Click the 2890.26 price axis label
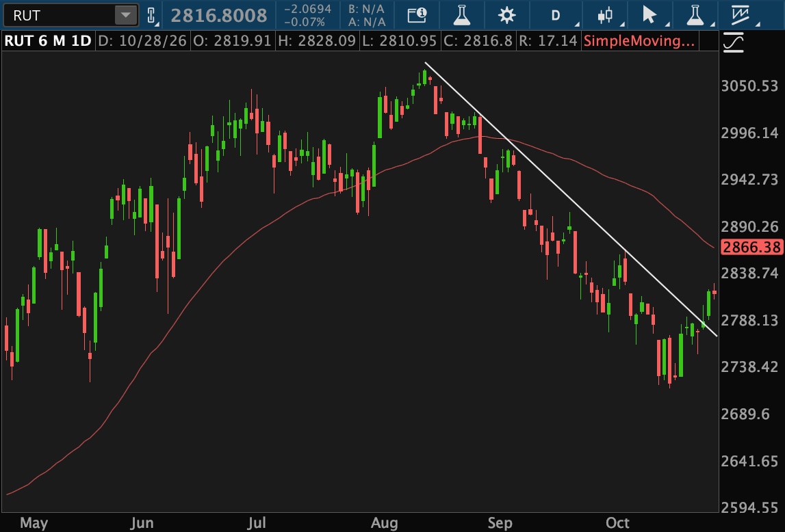The height and width of the screenshot is (532, 785). coord(749,226)
